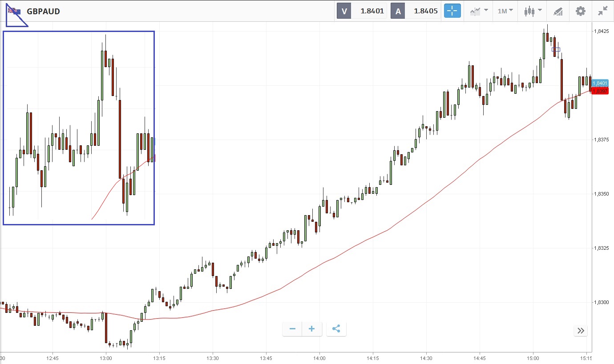Open the chart settings gear
The width and height of the screenshot is (614, 364).
pos(581,11)
